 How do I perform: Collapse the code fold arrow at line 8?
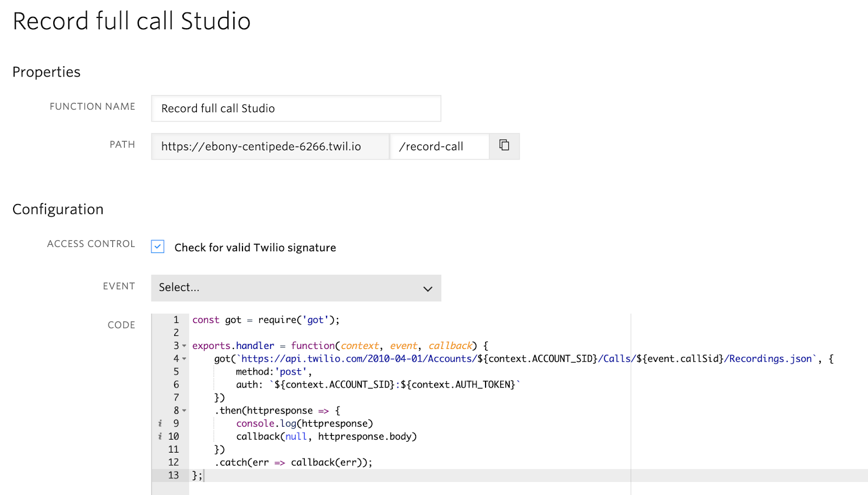tap(184, 411)
